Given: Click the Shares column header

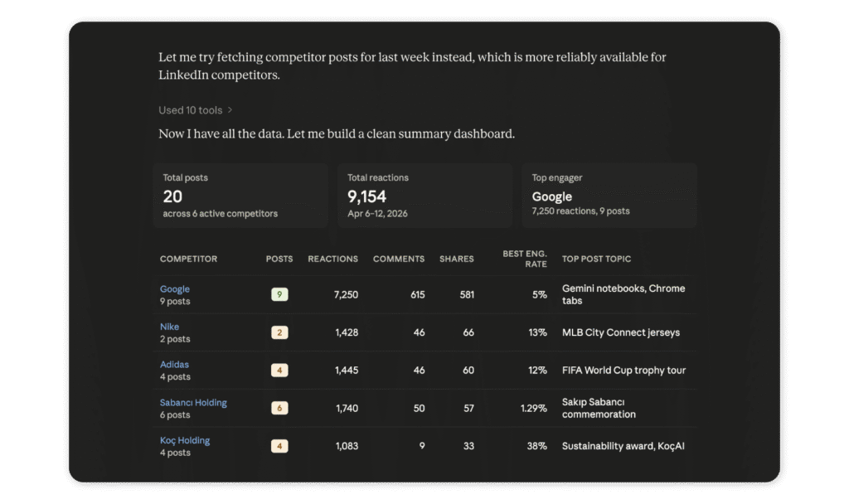Looking at the screenshot, I should coord(456,259).
